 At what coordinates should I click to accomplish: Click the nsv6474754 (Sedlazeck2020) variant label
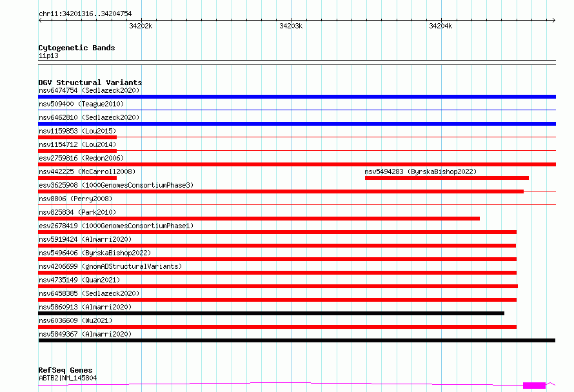[x=89, y=90]
